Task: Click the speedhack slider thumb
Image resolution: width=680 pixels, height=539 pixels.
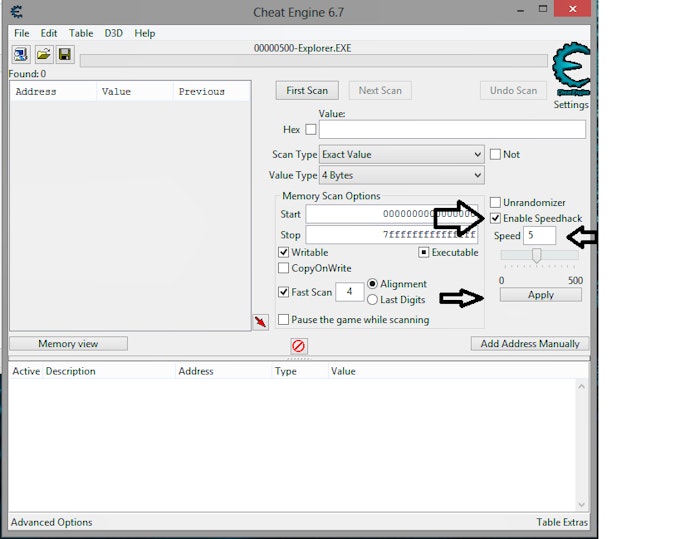Action: pyautogui.click(x=536, y=255)
